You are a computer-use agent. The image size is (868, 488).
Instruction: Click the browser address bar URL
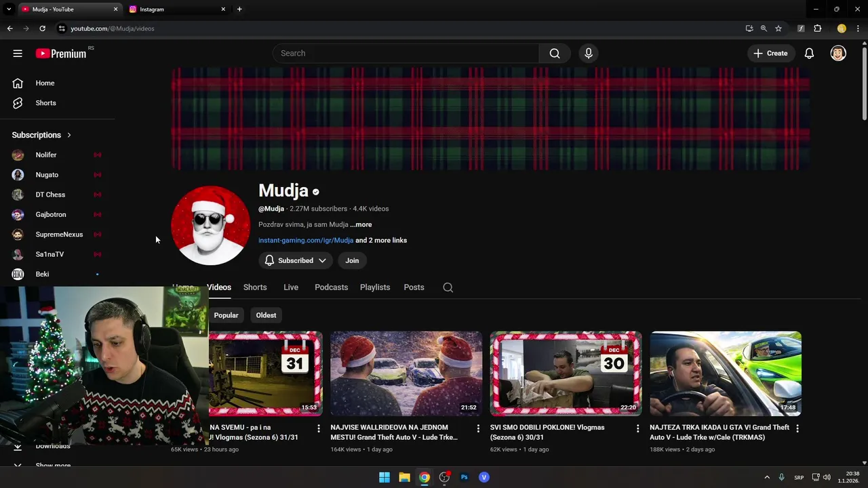pyautogui.click(x=113, y=28)
